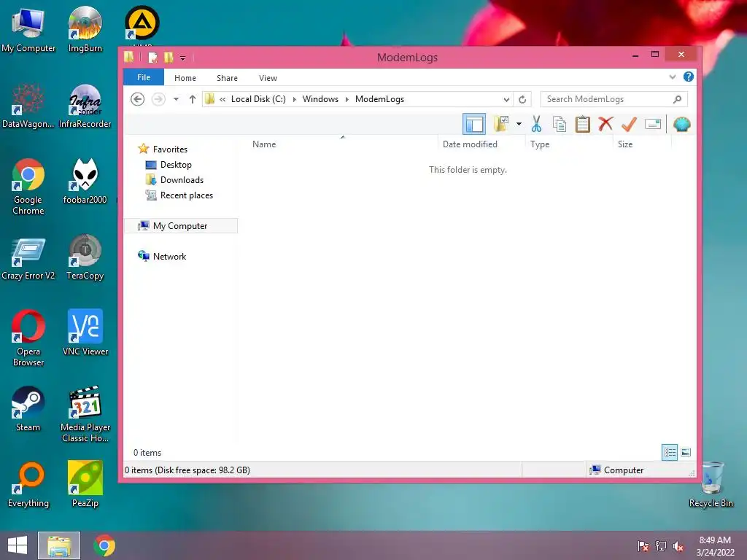Open the view options dropdown arrow
Image resolution: width=747 pixels, height=560 pixels.
tap(519, 124)
